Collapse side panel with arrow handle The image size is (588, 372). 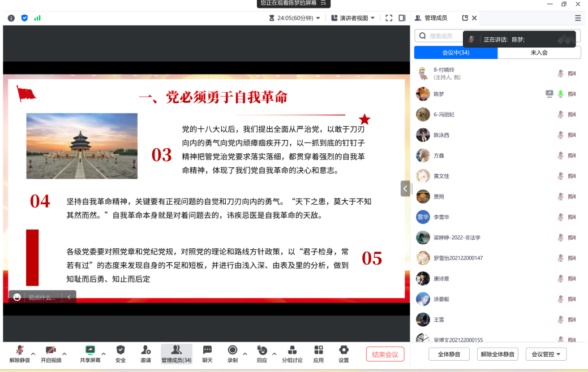[x=405, y=188]
